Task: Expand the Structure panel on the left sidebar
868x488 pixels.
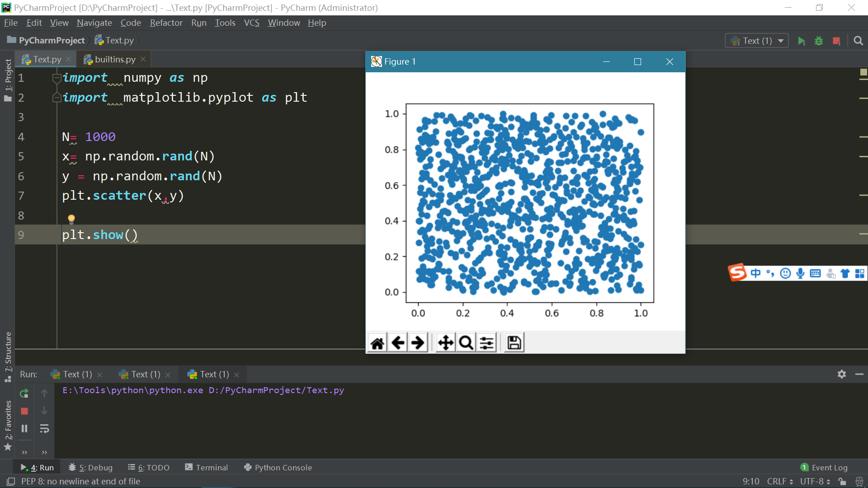Action: click(8, 342)
